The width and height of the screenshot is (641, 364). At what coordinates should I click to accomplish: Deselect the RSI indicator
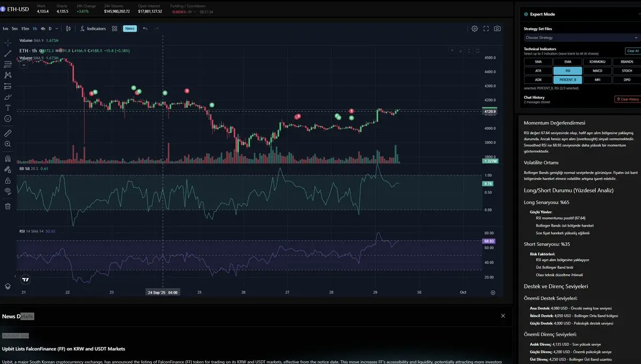coord(567,71)
